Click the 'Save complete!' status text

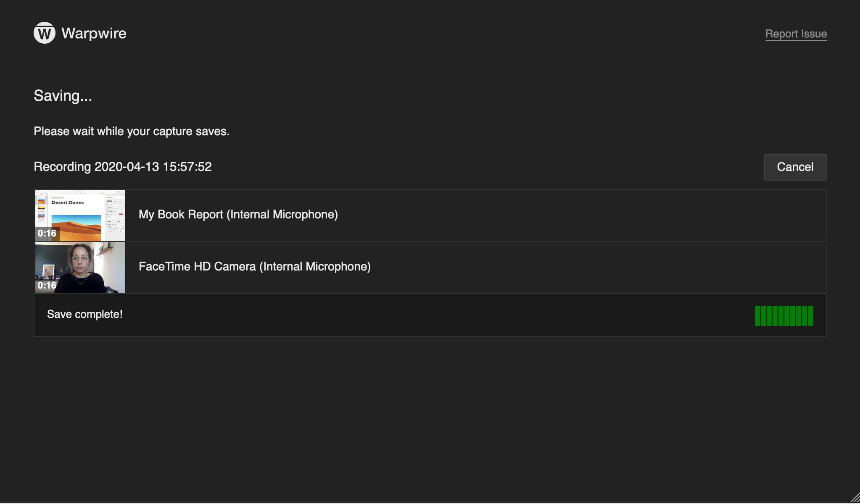click(85, 314)
